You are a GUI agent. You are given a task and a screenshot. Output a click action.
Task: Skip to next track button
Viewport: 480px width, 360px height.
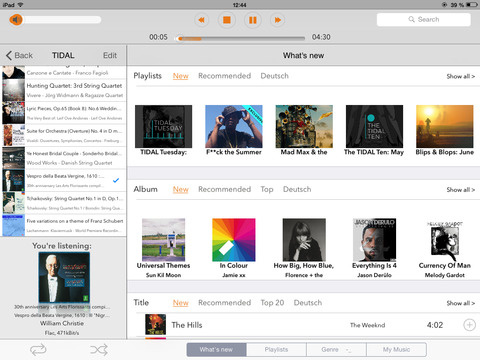(x=278, y=20)
